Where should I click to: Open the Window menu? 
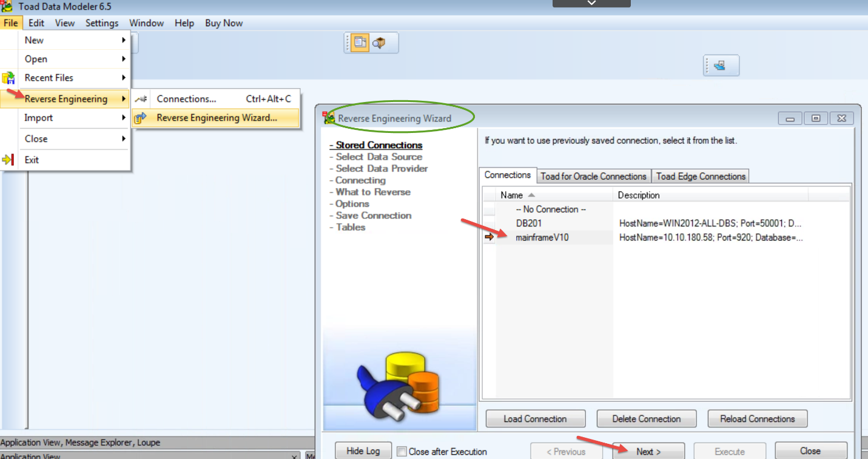pos(147,23)
